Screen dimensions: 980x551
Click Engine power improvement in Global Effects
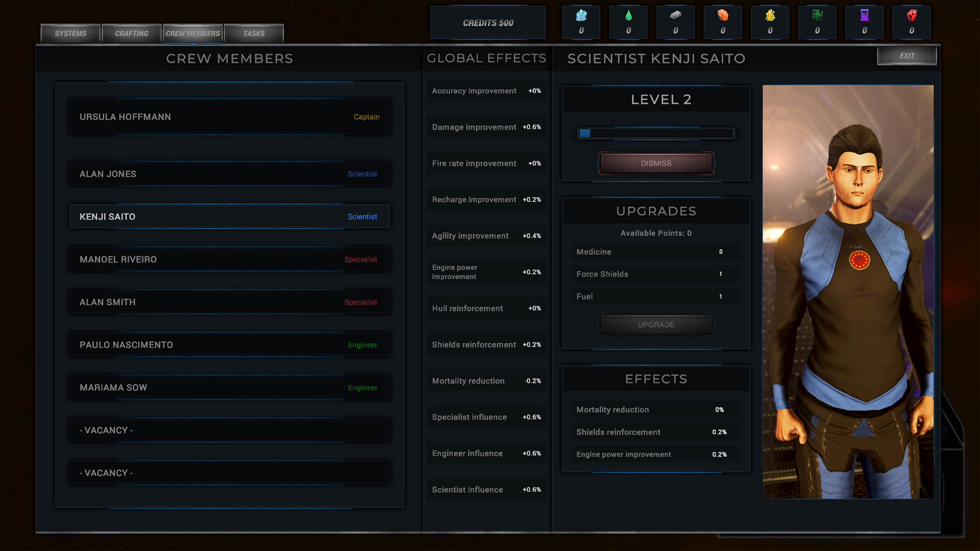(486, 272)
